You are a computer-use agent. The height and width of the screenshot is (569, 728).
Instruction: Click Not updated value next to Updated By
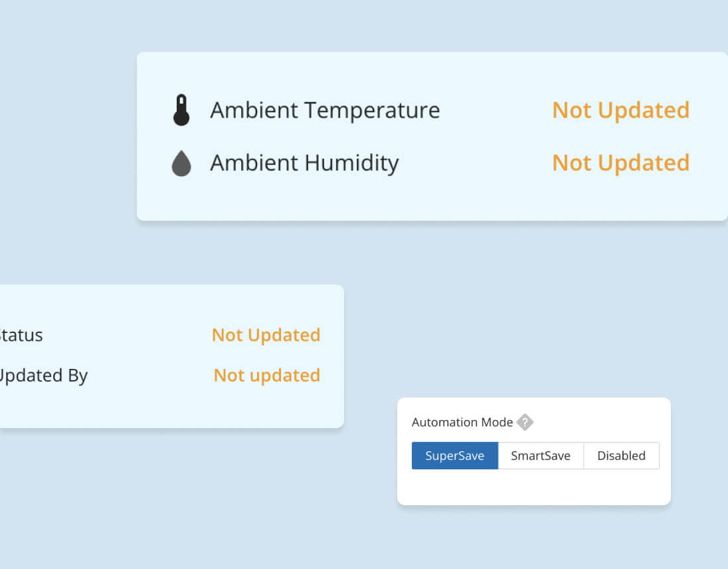click(x=267, y=376)
